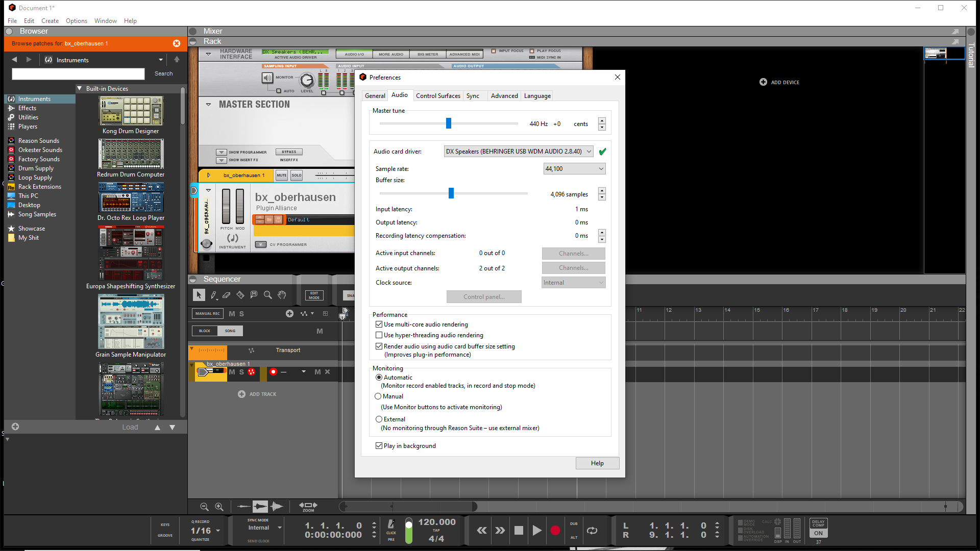Click the metronome click level green slider
980x551 pixels.
(x=409, y=531)
